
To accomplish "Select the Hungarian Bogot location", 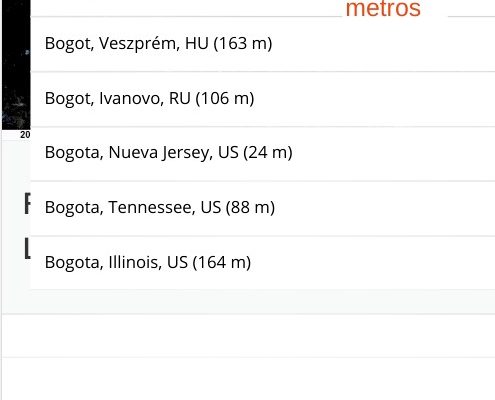I will point(263,44).
